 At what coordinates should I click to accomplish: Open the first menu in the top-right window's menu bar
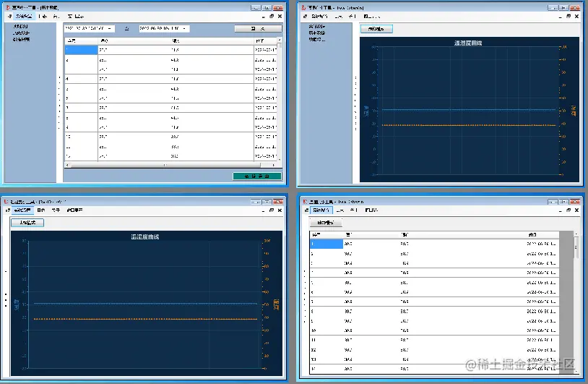click(320, 17)
